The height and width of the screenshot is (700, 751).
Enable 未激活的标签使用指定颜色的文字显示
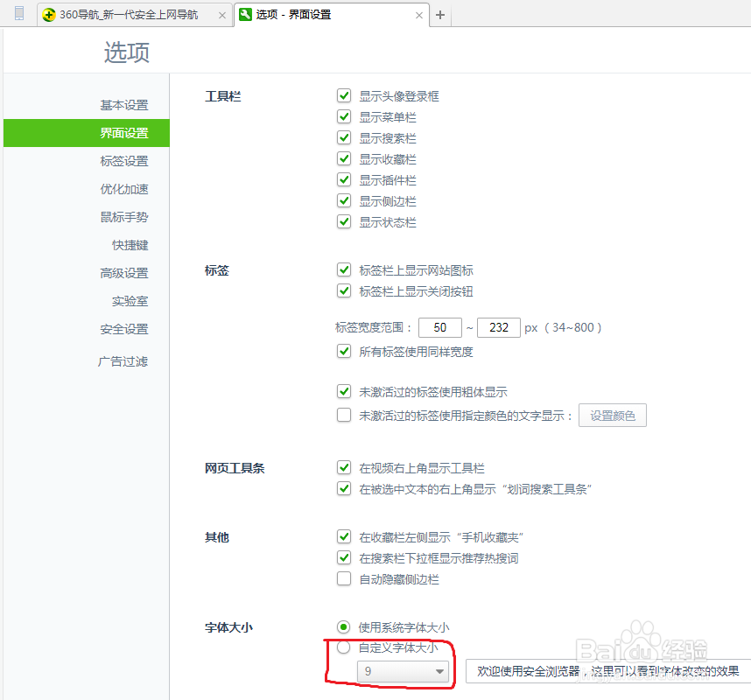[x=344, y=415]
